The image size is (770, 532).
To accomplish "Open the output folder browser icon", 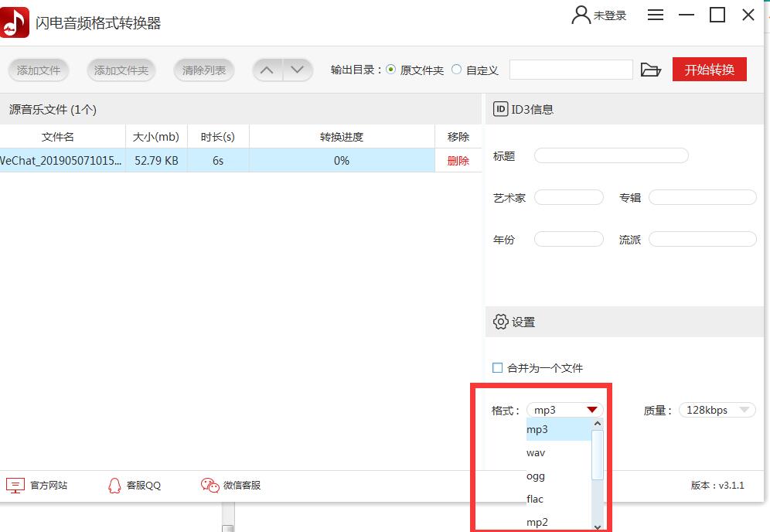I will 652,69.
